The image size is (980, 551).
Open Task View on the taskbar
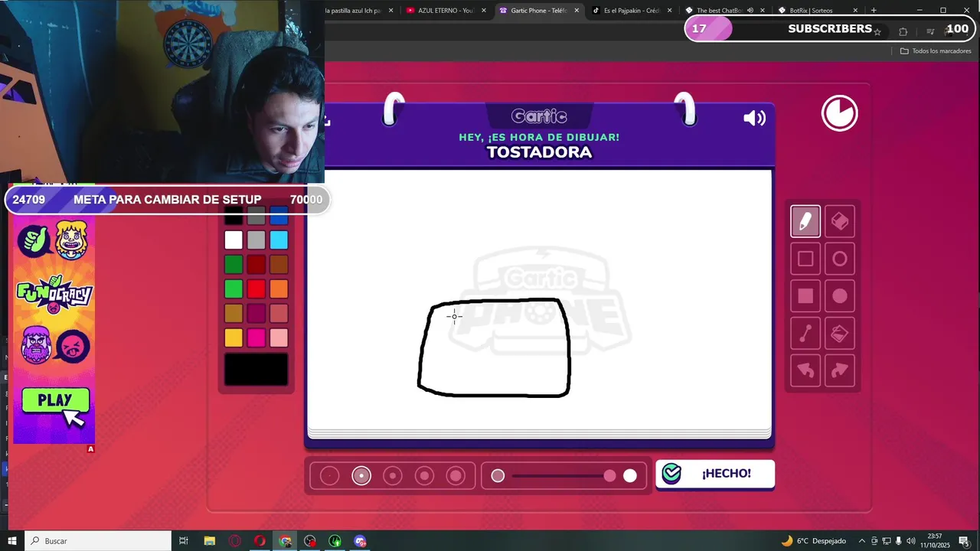pyautogui.click(x=184, y=541)
